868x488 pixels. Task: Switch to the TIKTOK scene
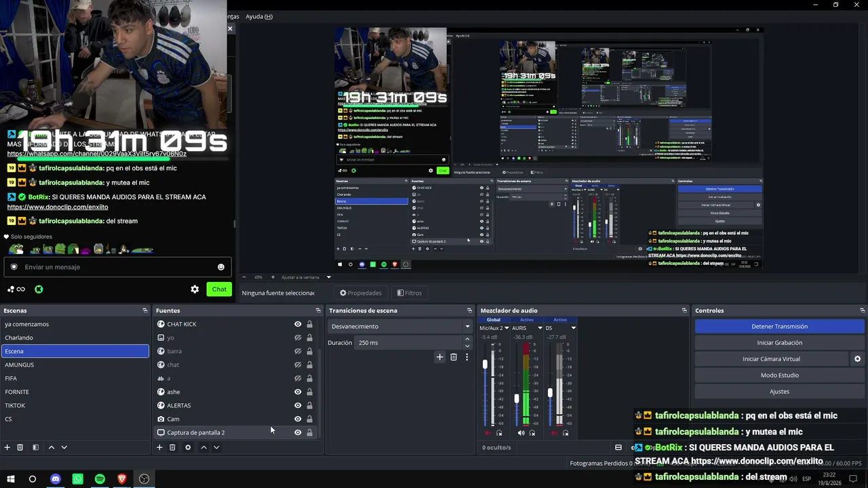click(75, 405)
